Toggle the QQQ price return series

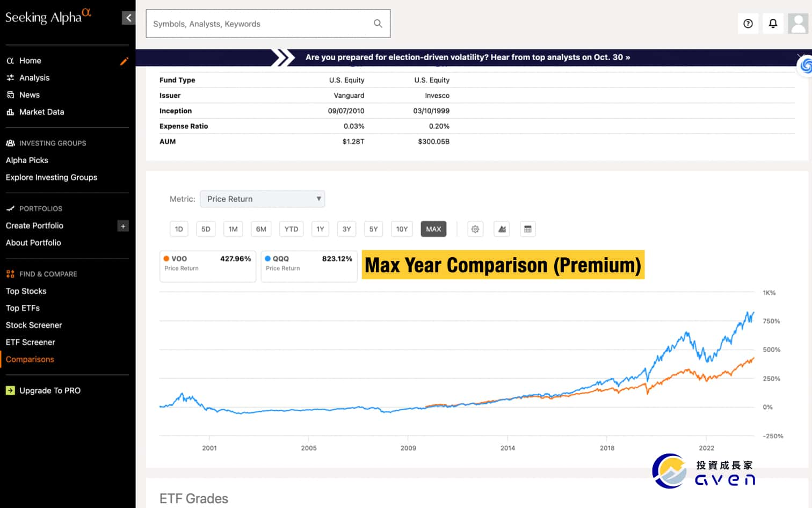(x=309, y=266)
